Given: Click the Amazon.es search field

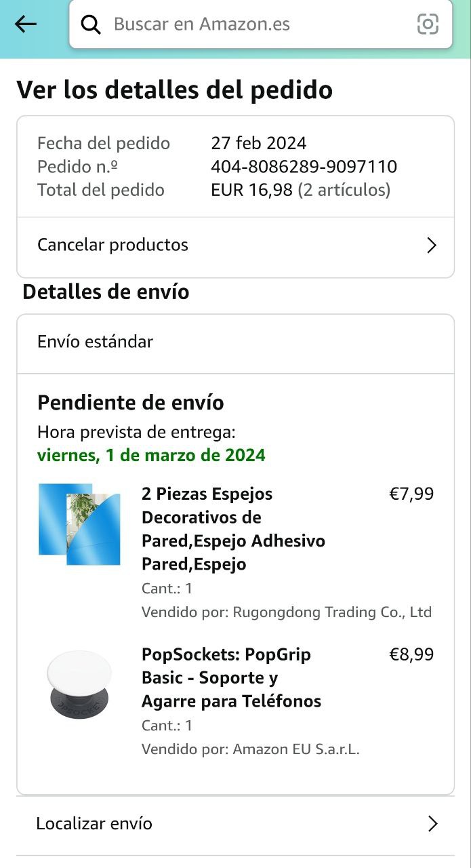Looking at the screenshot, I should (258, 24).
